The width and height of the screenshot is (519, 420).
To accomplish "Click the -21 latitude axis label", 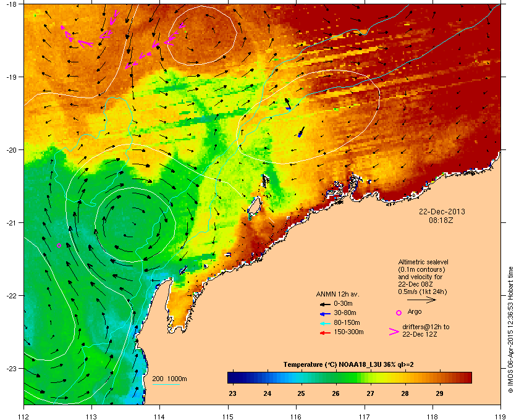I will pyautogui.click(x=12, y=222).
